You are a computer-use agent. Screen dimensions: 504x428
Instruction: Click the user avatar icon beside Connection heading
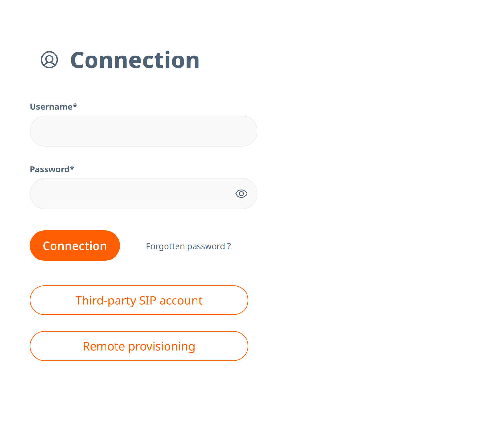click(49, 60)
